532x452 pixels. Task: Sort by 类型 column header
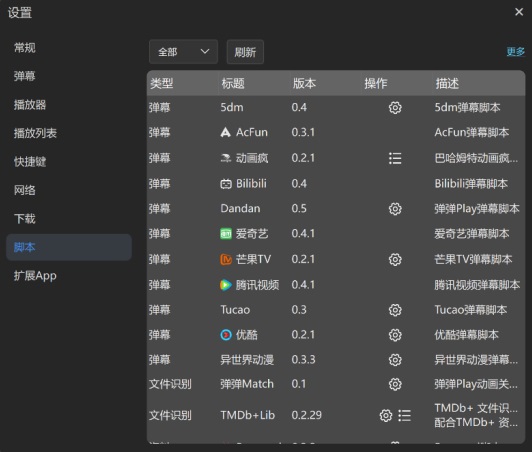pos(183,83)
